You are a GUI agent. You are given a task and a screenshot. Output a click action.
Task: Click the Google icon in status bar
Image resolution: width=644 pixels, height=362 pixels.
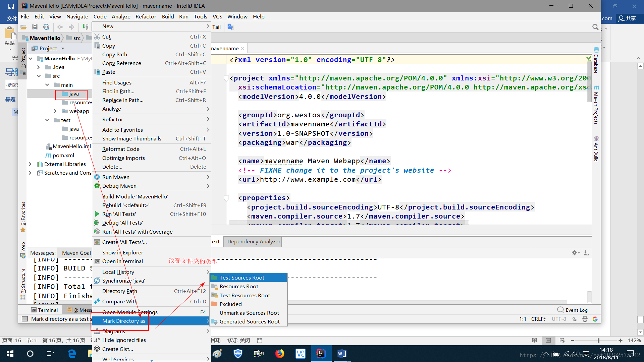(x=595, y=319)
